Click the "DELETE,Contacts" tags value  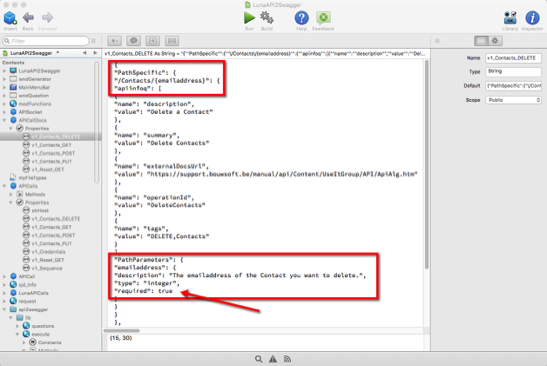point(178,236)
